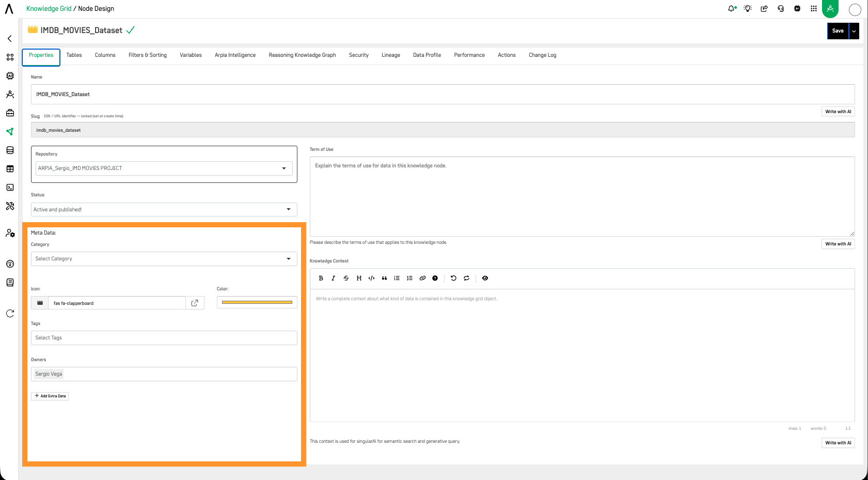Open the apps grid icon in the header
Viewport: 868px width, 480px height.
[x=814, y=8]
